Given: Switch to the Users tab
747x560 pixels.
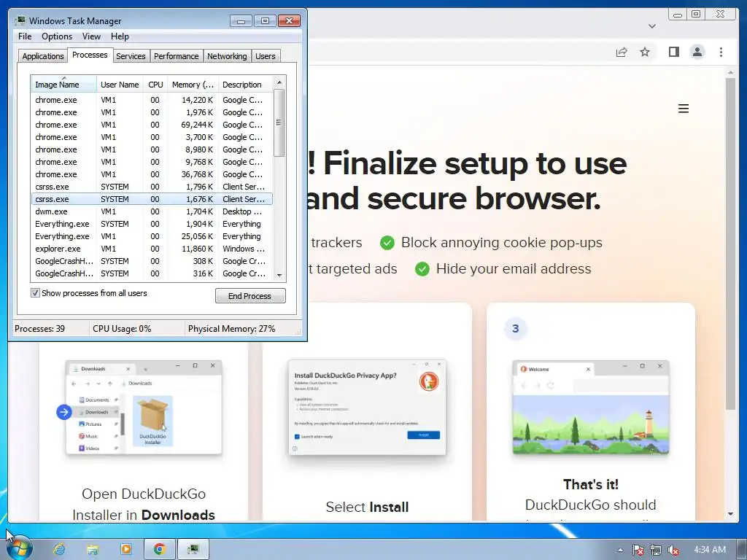Looking at the screenshot, I should pos(265,56).
